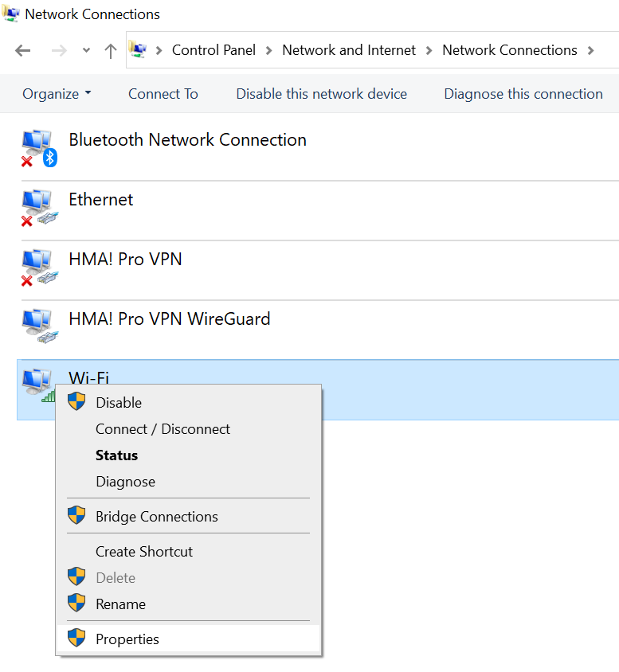
Task: Click the Wi-Fi adapter icon
Action: [37, 384]
